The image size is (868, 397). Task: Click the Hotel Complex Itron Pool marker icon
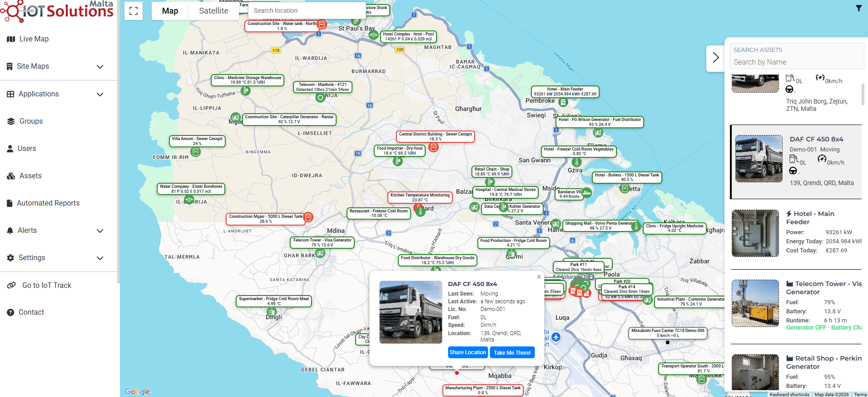tap(373, 35)
